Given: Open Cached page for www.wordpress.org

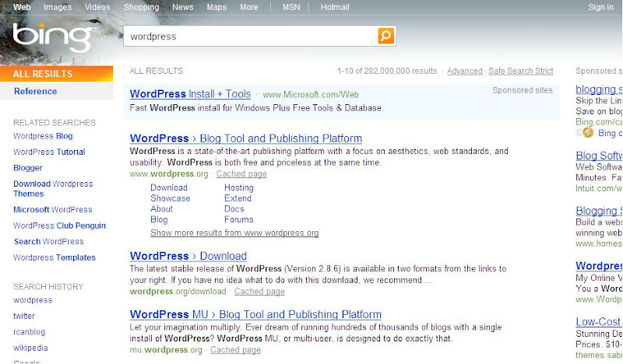Looking at the screenshot, I should click(241, 174).
